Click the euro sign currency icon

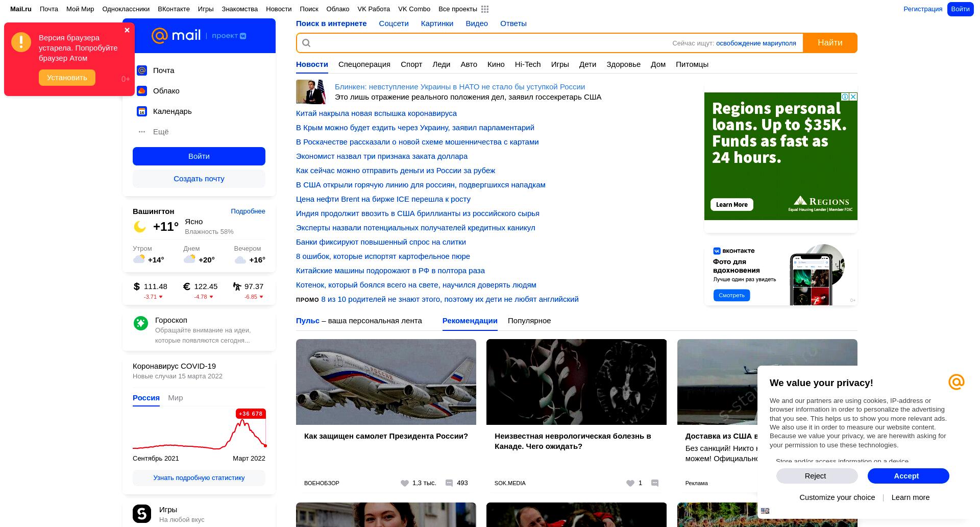(x=187, y=286)
